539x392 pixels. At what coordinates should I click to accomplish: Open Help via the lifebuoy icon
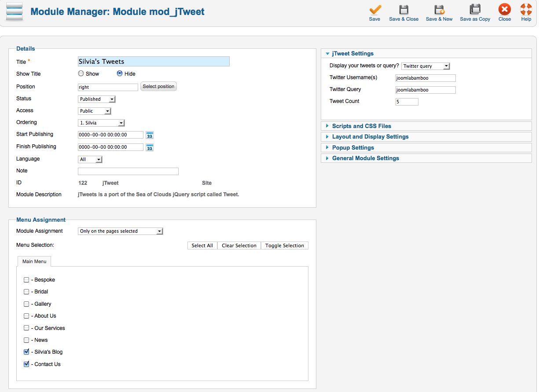[x=526, y=9]
